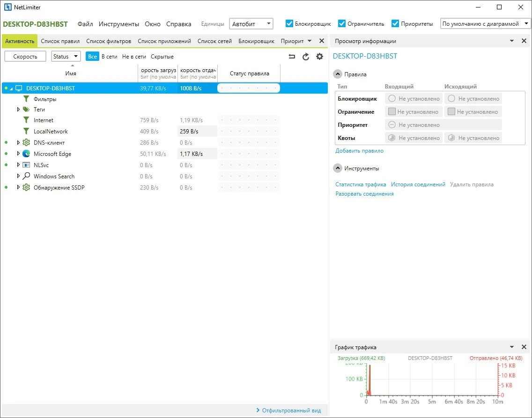532x418 pixels.
Task: Click the Разорвать соединения link
Action: [364, 194]
